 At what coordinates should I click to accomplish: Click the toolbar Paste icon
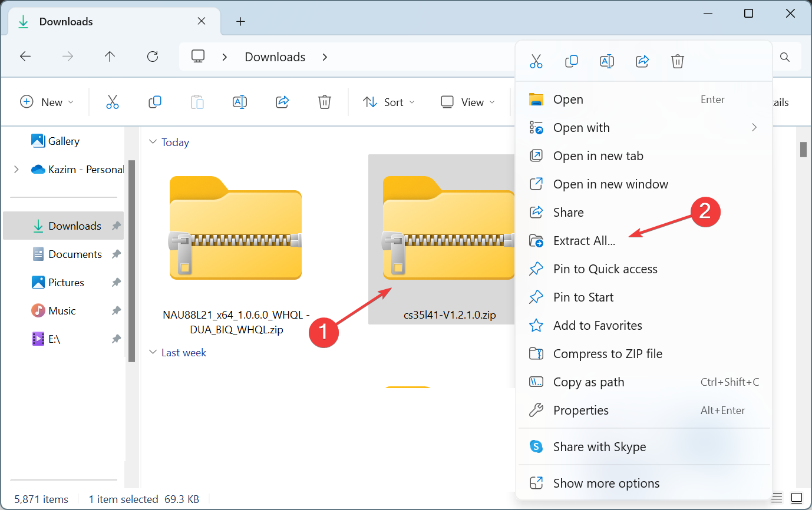[197, 102]
